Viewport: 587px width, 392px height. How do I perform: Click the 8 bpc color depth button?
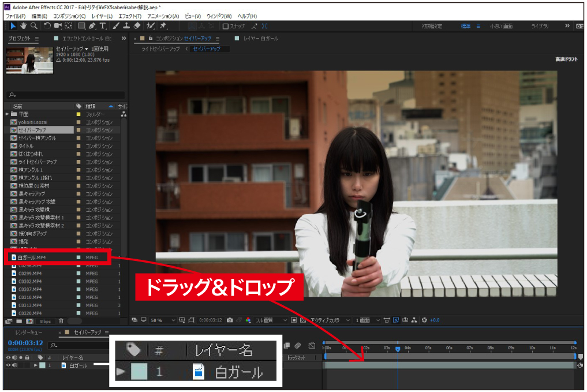(46, 321)
